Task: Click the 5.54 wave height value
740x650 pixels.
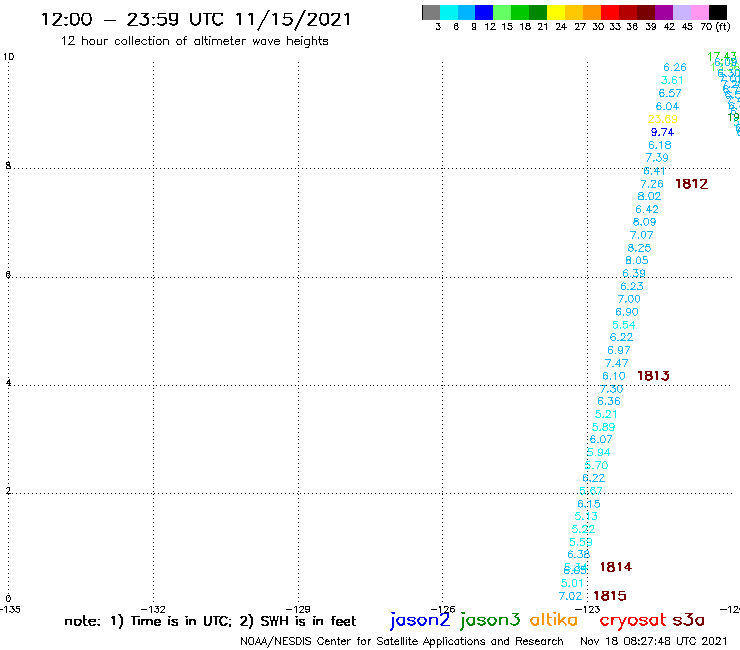Action: pyautogui.click(x=624, y=325)
